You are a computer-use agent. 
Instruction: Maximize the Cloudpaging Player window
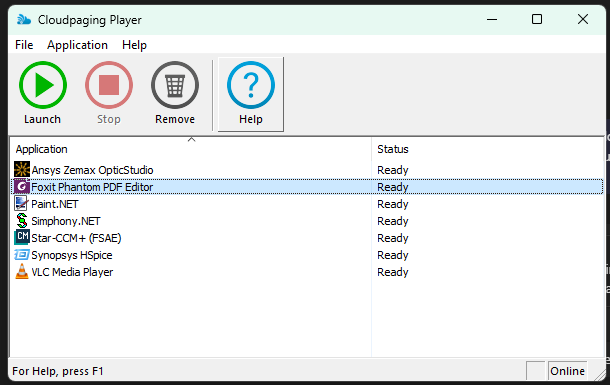[x=537, y=19]
